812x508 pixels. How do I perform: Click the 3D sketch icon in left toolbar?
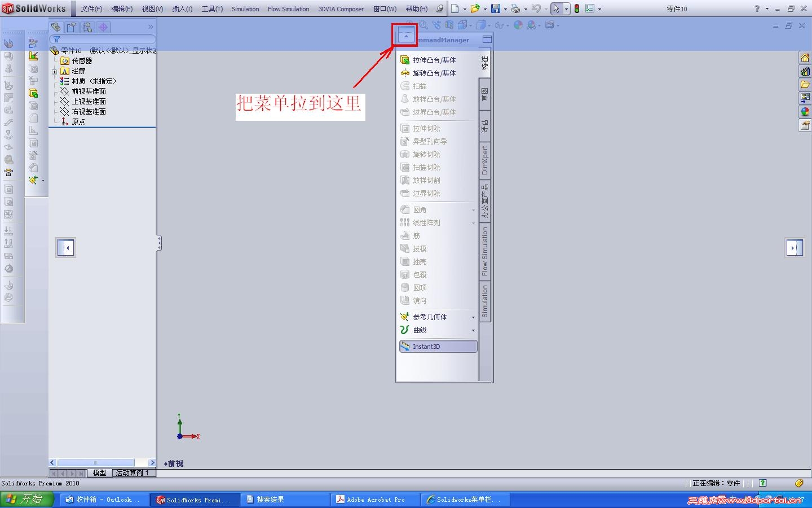pos(33,43)
